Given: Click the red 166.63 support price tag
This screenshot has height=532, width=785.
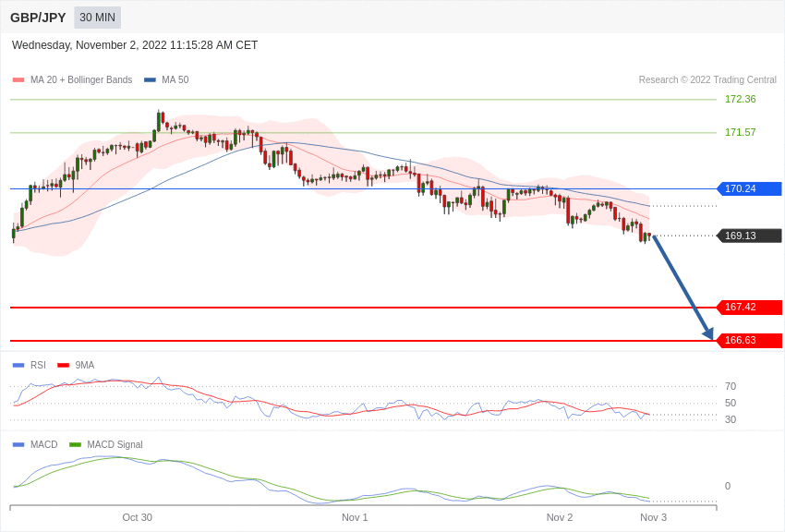Looking at the screenshot, I should pos(749,340).
